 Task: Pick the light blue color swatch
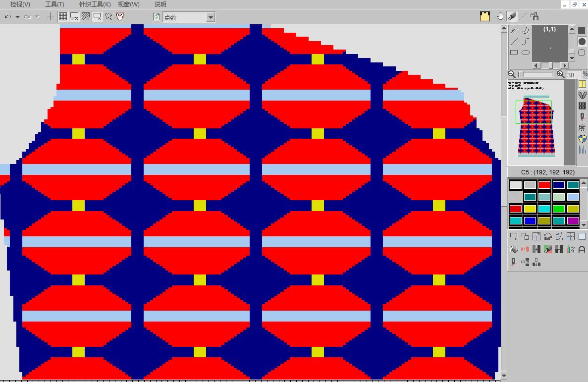pyautogui.click(x=573, y=197)
